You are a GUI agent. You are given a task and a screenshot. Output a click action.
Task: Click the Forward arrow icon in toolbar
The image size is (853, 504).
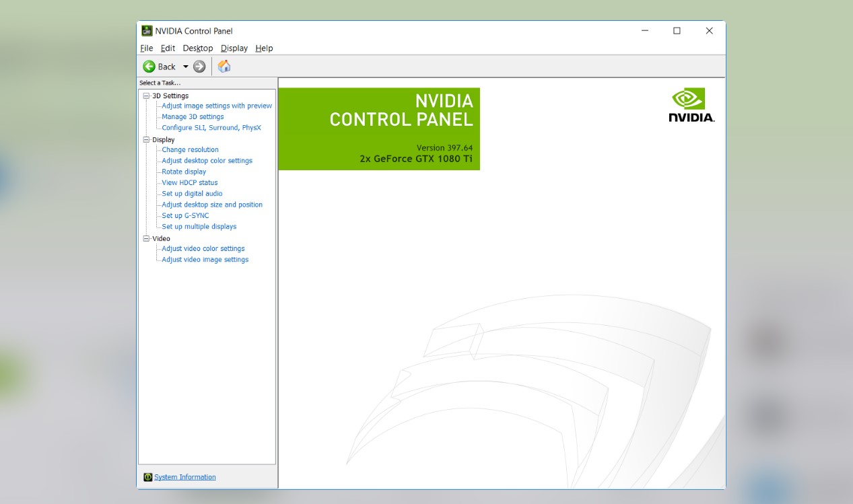click(199, 67)
